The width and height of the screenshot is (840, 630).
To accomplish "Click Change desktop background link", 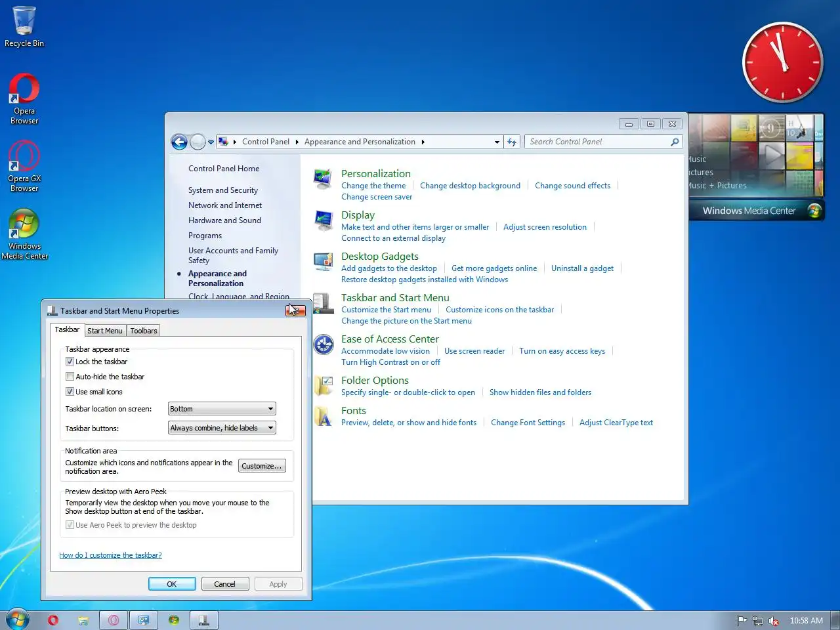I will (x=470, y=186).
